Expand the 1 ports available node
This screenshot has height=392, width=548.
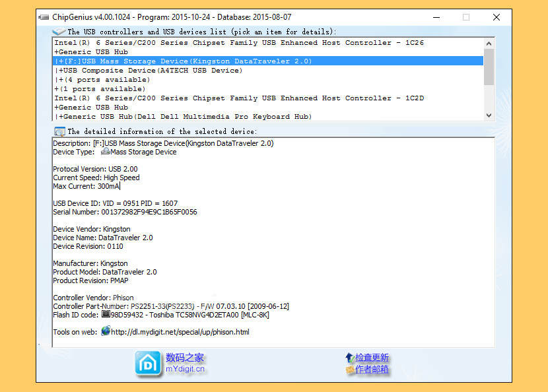[x=57, y=88]
